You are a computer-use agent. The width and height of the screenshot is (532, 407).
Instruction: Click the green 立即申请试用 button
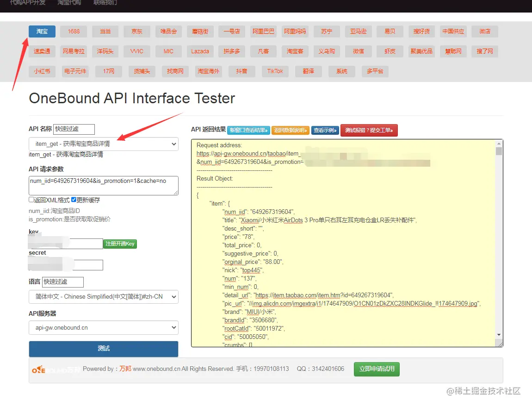pos(377,369)
